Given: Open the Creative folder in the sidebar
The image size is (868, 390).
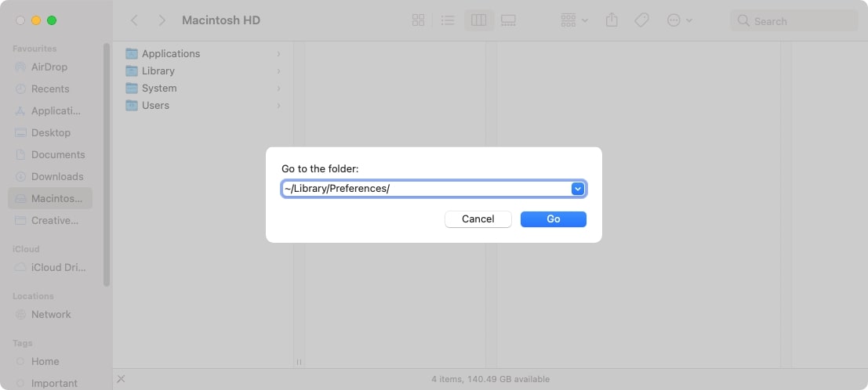Looking at the screenshot, I should point(50,220).
